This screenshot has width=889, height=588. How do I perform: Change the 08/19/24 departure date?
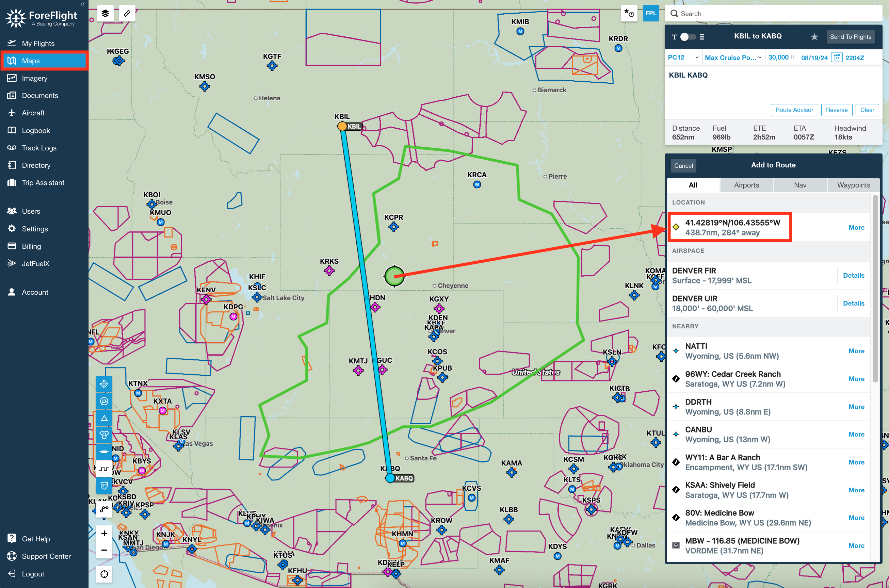pyautogui.click(x=814, y=58)
